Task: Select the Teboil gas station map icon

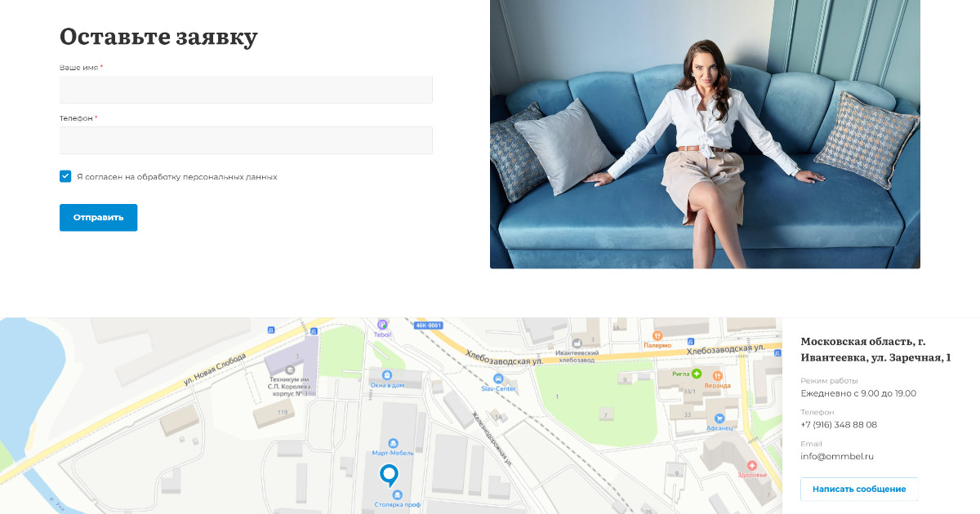Action: pos(383,324)
